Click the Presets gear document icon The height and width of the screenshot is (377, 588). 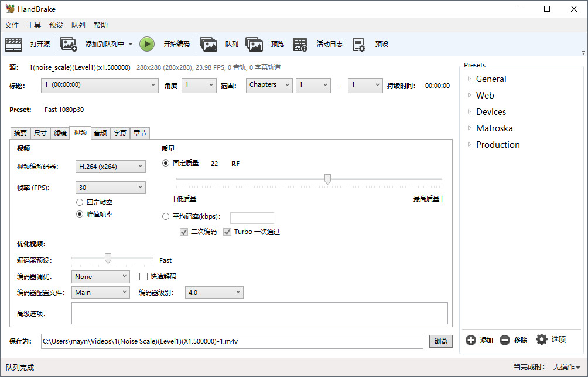click(x=358, y=44)
